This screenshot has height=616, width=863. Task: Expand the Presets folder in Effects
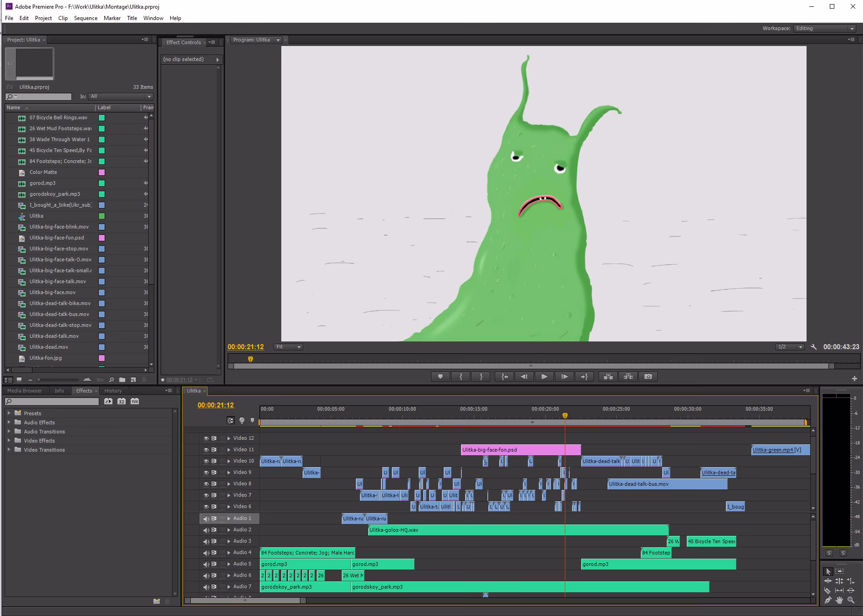point(9,413)
